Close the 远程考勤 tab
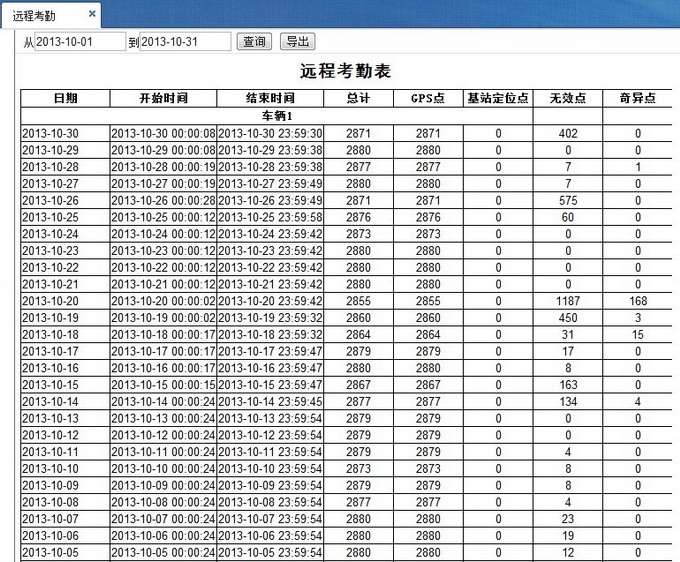680x562 pixels. coord(92,14)
